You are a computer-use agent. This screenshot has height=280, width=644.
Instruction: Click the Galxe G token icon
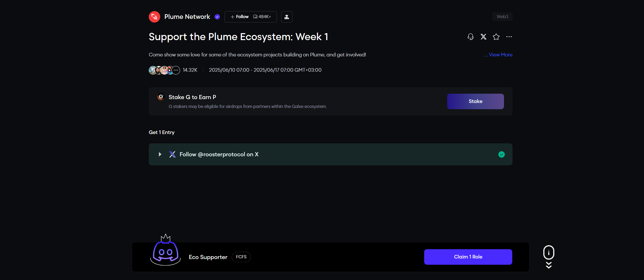pos(161,97)
